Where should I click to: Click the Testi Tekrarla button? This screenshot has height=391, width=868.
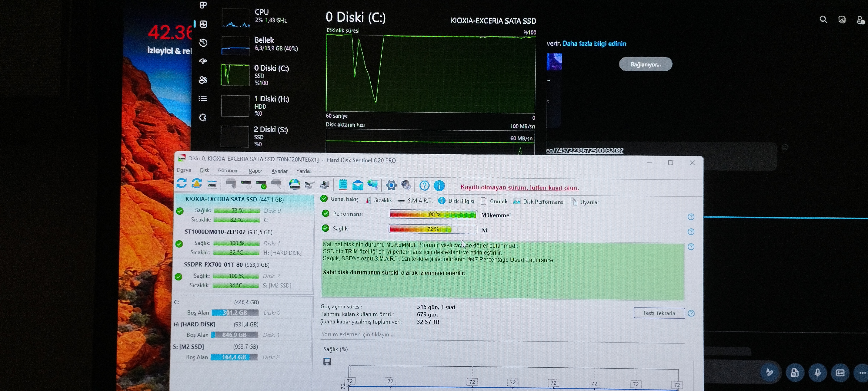[659, 313]
